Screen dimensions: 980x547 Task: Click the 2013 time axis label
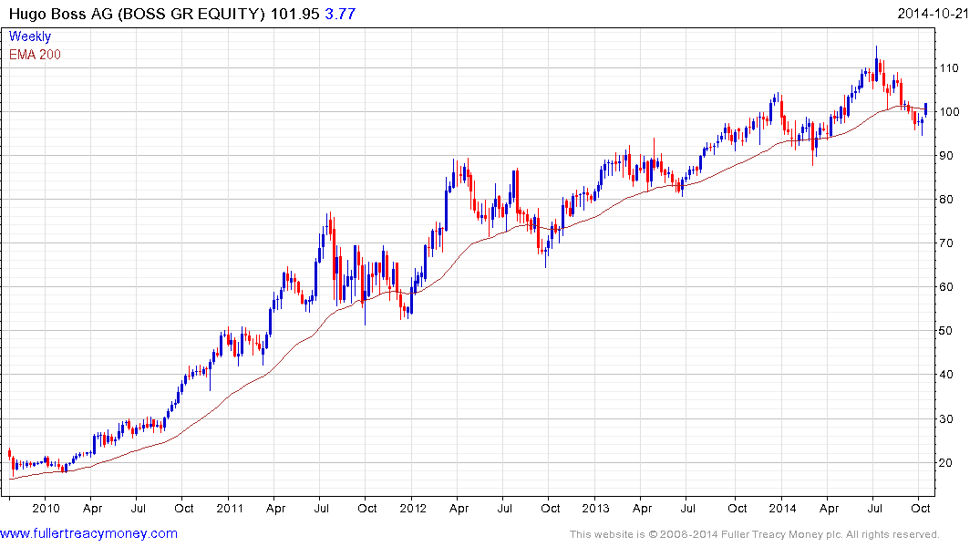click(x=595, y=508)
